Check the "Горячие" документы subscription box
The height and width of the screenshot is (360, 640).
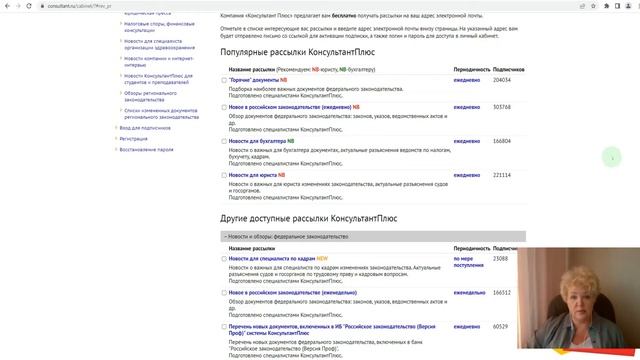(x=224, y=80)
